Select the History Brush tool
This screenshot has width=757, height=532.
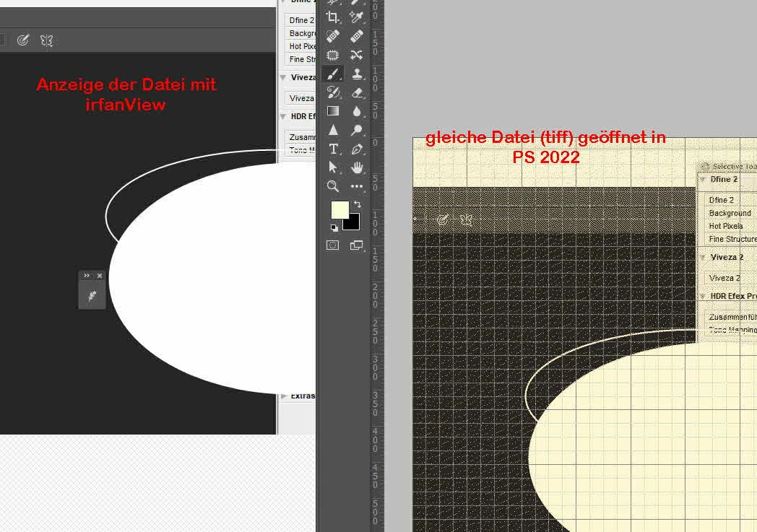[x=333, y=92]
